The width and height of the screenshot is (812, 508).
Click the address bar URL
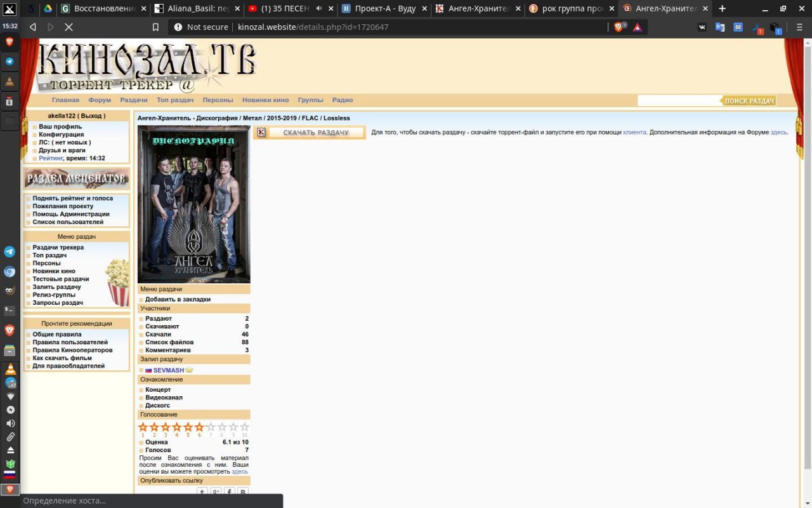[x=313, y=27]
